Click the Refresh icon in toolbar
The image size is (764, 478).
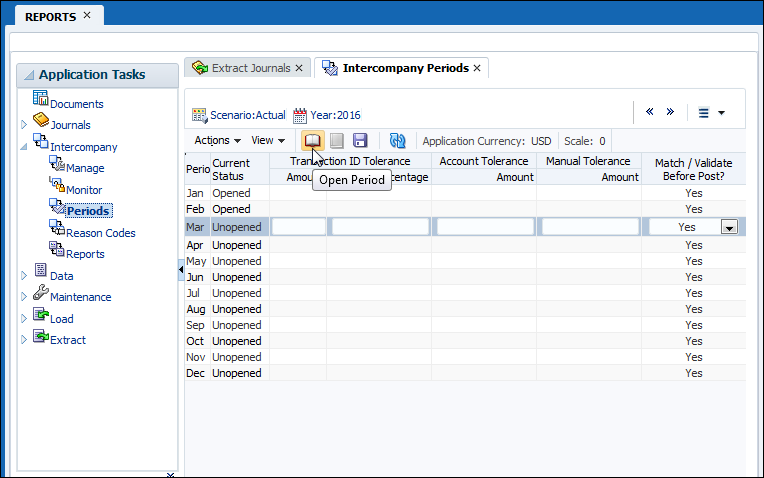397,141
